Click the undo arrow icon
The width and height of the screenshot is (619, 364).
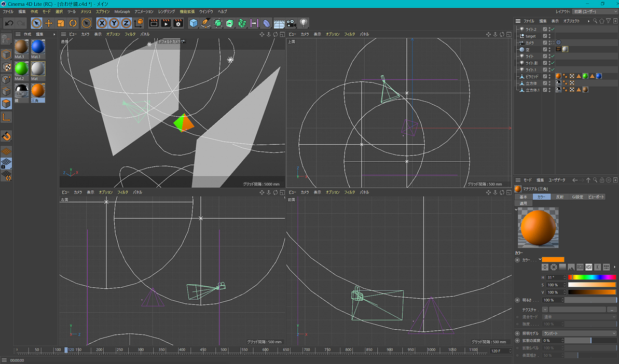point(9,23)
